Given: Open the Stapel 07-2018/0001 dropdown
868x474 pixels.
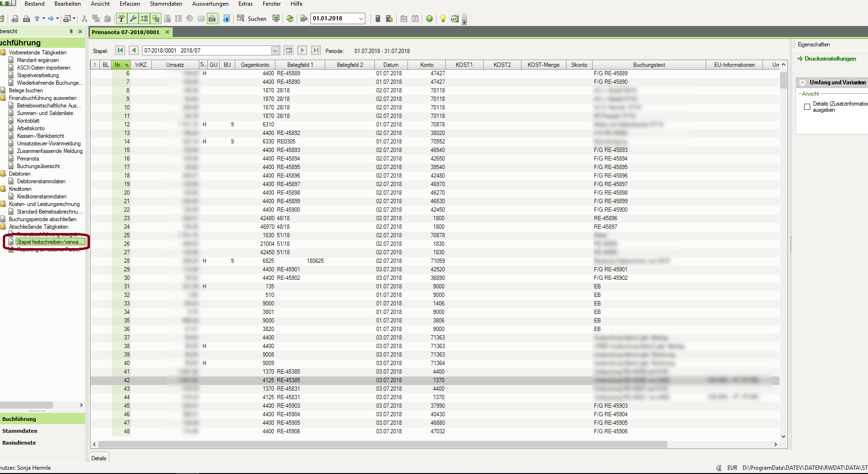Looking at the screenshot, I should click(275, 51).
